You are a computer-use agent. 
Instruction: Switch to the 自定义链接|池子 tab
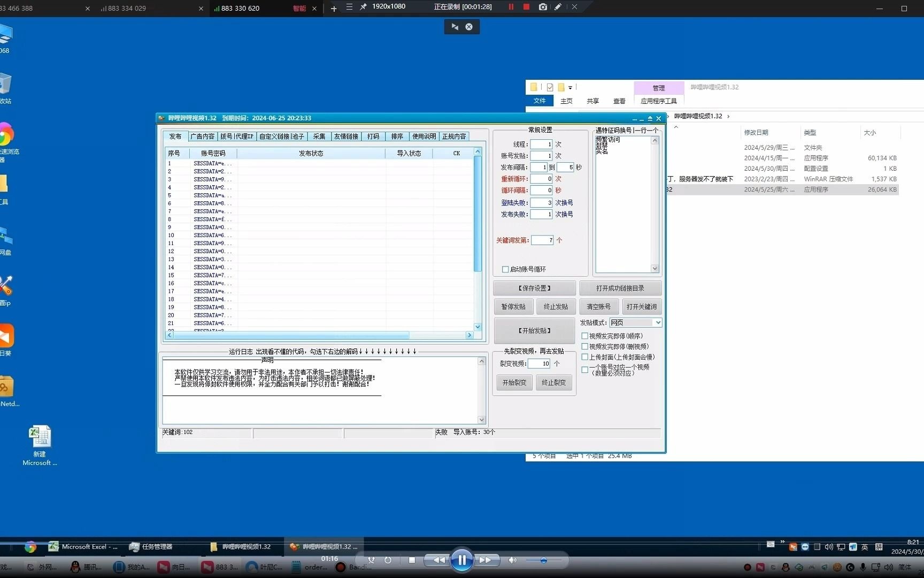[x=282, y=136]
